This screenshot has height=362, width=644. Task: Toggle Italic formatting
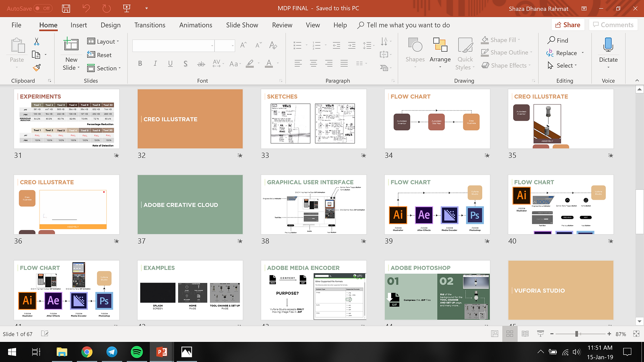click(x=155, y=63)
